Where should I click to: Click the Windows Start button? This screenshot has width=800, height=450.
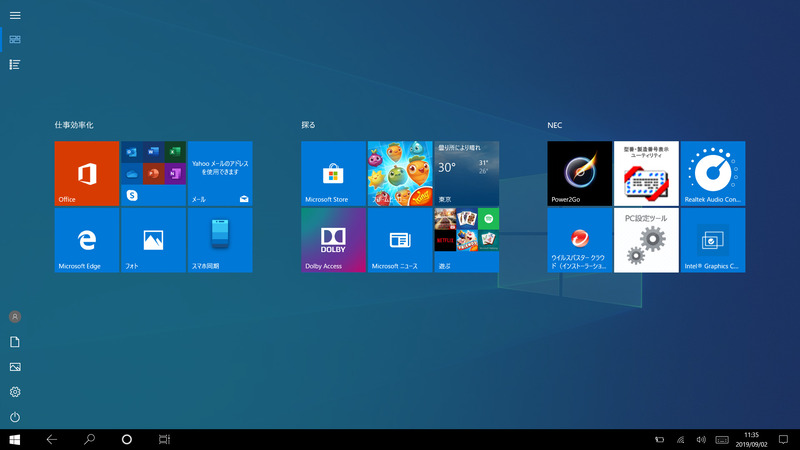15,440
